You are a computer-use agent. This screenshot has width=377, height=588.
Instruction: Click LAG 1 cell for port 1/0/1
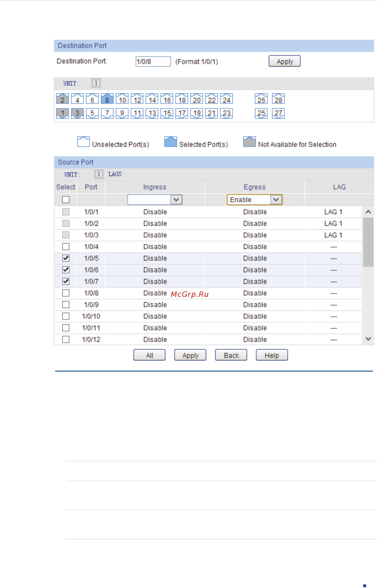334,212
